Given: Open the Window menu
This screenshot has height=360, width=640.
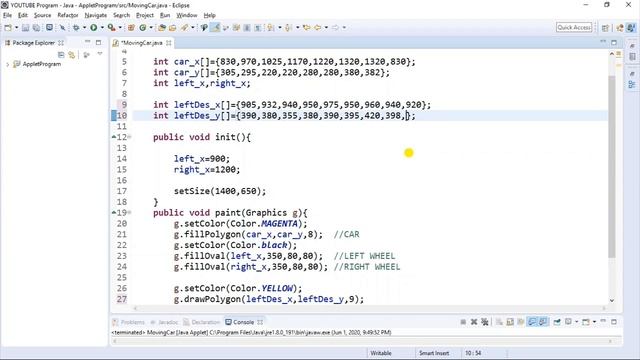Looking at the screenshot, I should (187, 15).
